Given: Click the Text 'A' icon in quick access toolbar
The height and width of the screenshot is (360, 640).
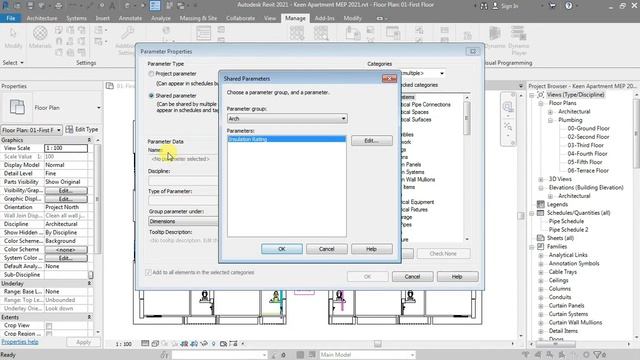Looking at the screenshot, I should pyautogui.click(x=112, y=6).
